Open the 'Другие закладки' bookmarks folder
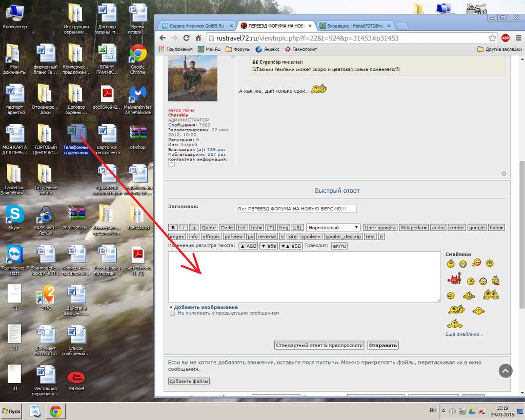Image resolution: width=525 pixels, height=420 pixels. 496,49
